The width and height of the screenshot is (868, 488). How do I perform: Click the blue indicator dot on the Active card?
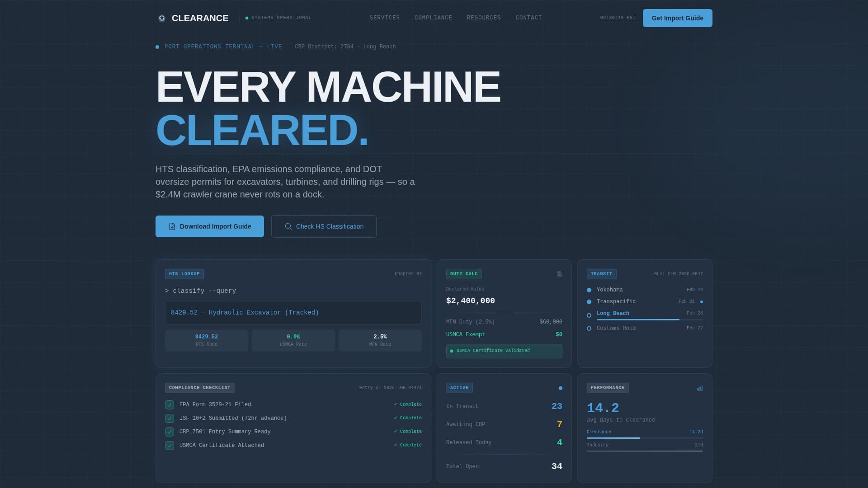click(x=560, y=388)
